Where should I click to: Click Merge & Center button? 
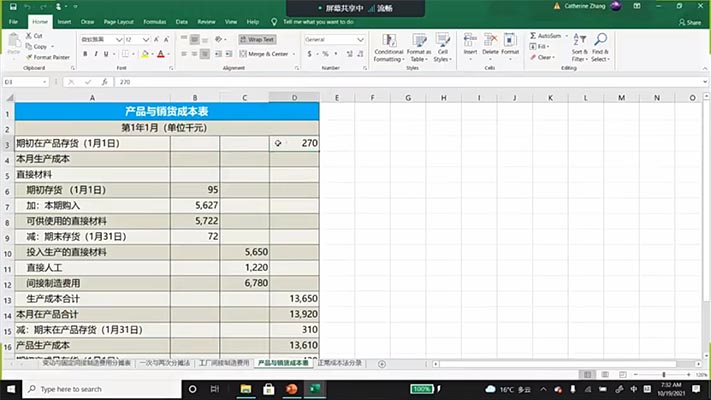265,54
